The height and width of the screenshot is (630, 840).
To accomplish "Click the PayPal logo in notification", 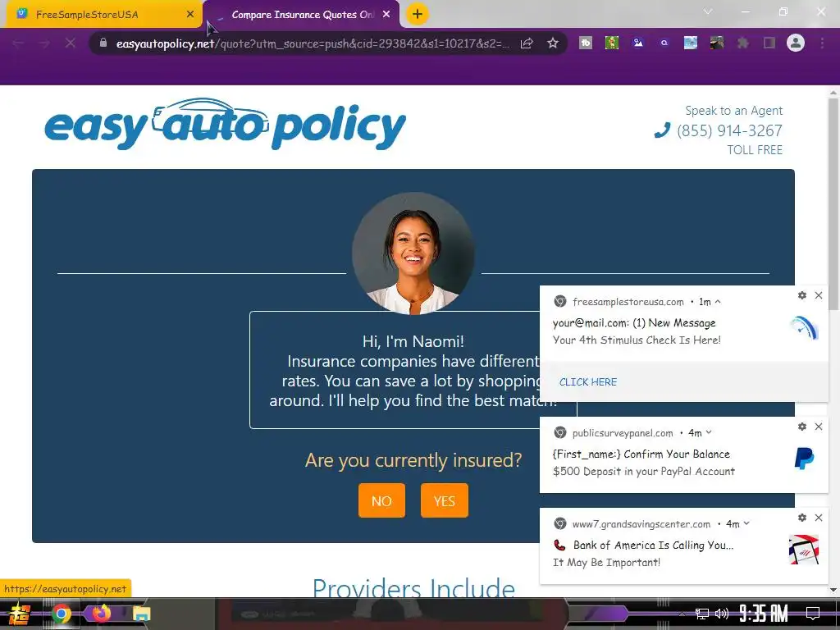I will click(804, 459).
